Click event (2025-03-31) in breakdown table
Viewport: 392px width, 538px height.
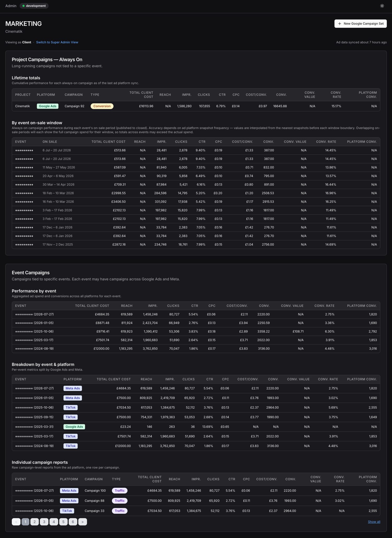click(34, 427)
